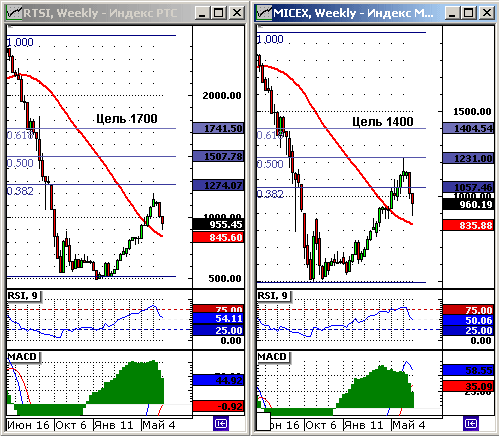Minimize the RTSI Weekly window
Screen dimensions: 499x436
202,13
